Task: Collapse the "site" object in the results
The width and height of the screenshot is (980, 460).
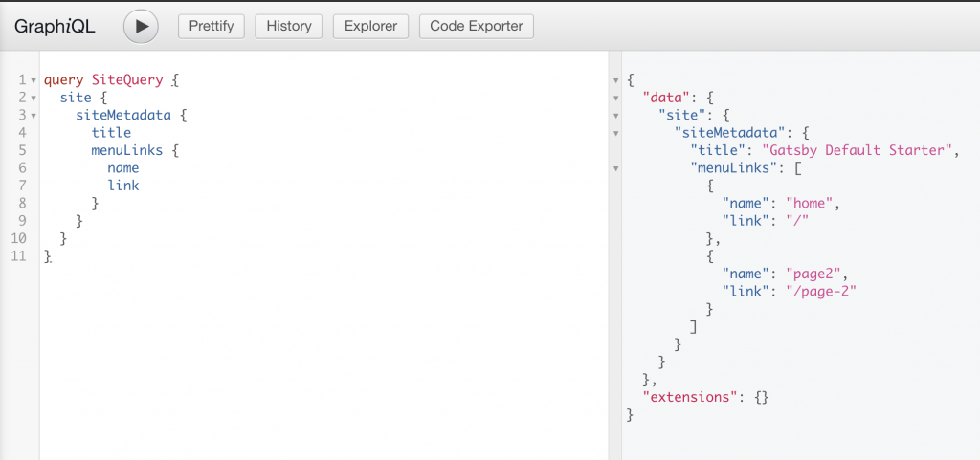Action: (615, 115)
